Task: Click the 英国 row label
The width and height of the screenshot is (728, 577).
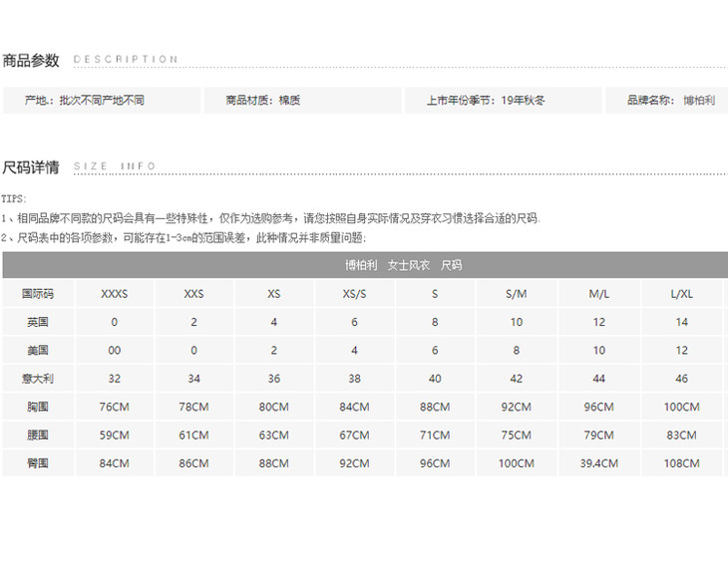Action: (37, 322)
